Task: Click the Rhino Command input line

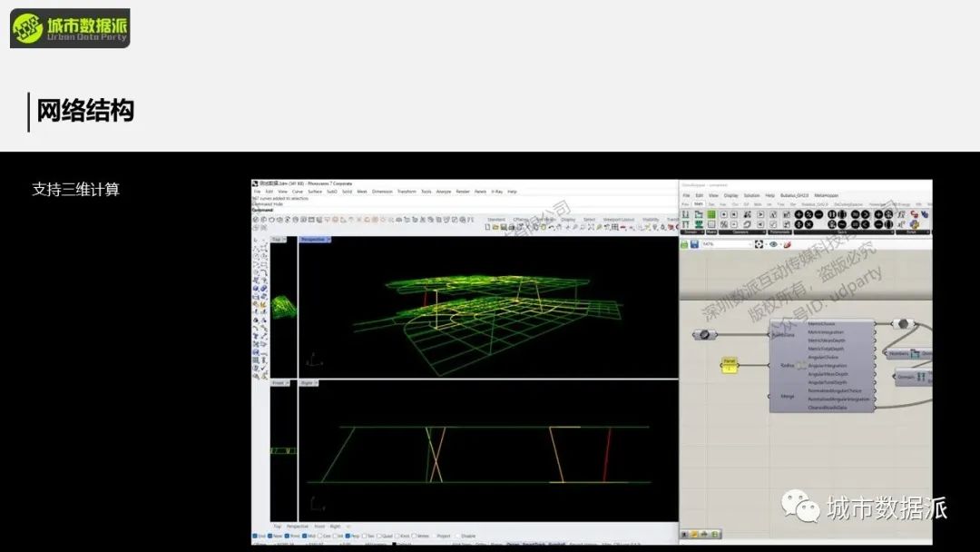Action: (x=463, y=210)
